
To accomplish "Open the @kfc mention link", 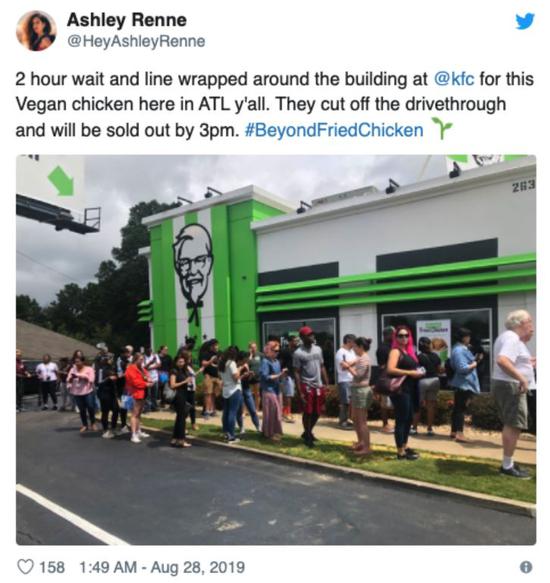I will [454, 79].
